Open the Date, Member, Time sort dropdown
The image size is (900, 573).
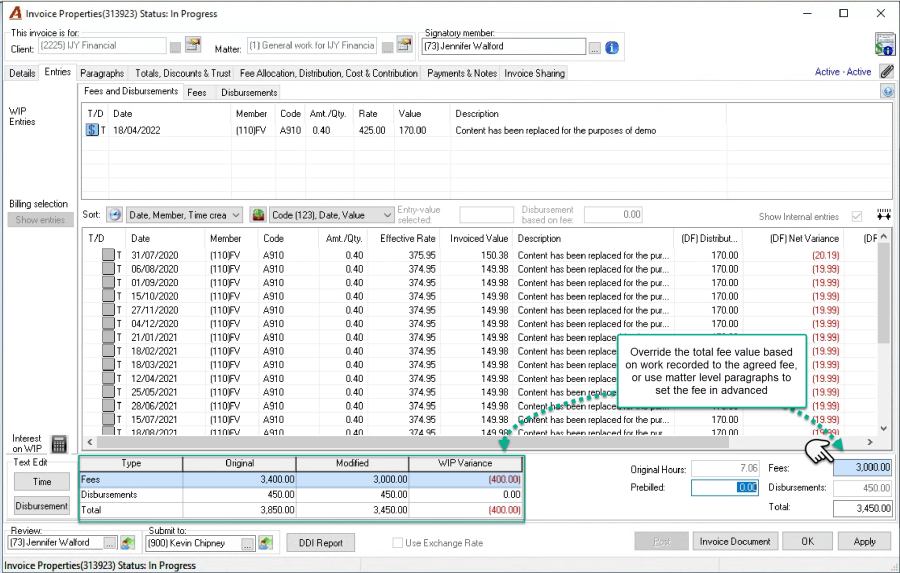pyautogui.click(x=184, y=215)
